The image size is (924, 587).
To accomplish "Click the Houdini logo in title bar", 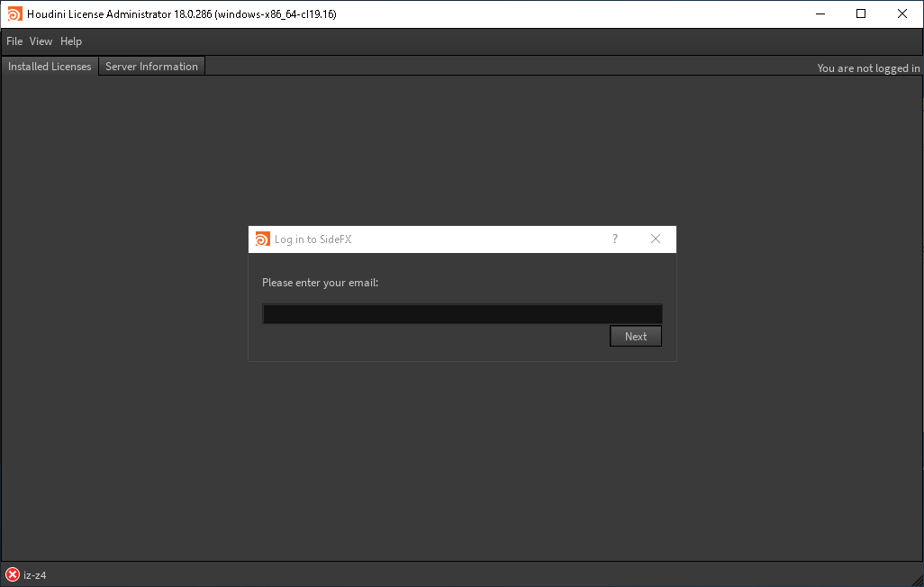I will [x=14, y=14].
